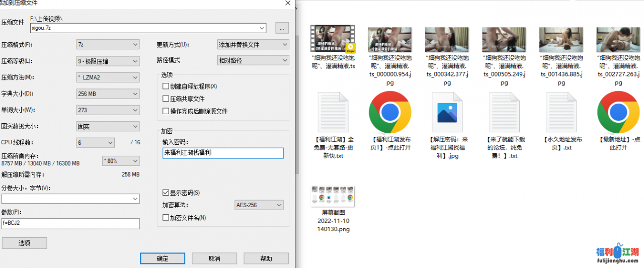The image size is (644, 268).
Task: Click the browse "..." button beside the archive path
Action: point(282,28)
